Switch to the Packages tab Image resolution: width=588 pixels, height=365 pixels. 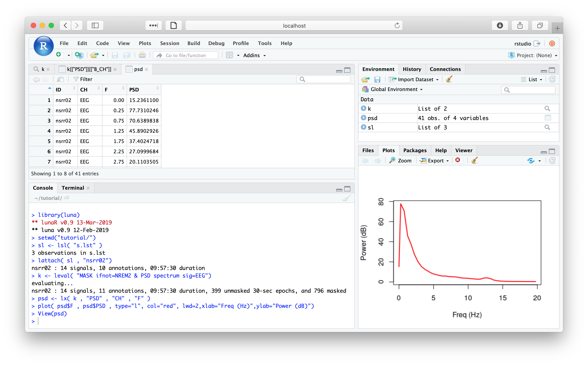point(415,150)
